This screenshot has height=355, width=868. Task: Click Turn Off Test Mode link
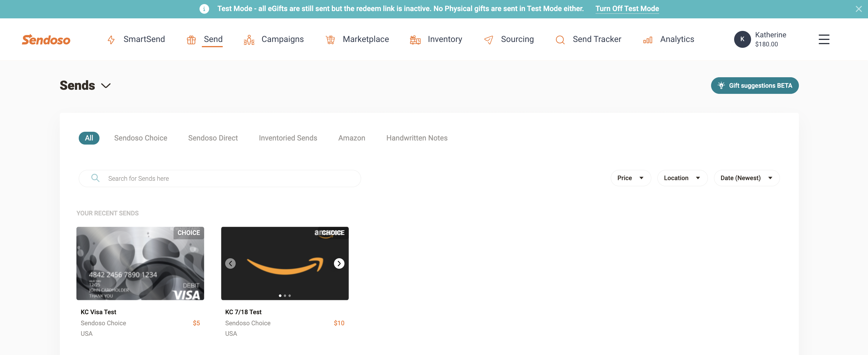tap(627, 9)
